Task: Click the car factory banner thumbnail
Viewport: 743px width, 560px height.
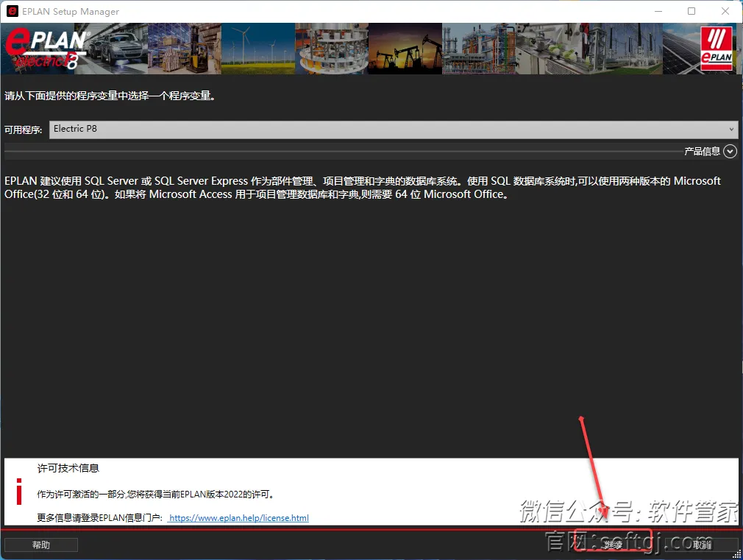Action: point(110,48)
